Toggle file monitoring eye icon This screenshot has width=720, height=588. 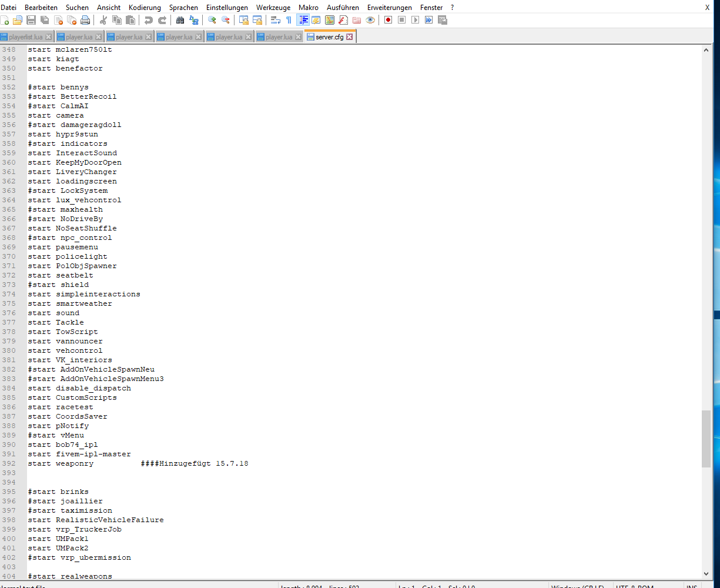pyautogui.click(x=370, y=20)
